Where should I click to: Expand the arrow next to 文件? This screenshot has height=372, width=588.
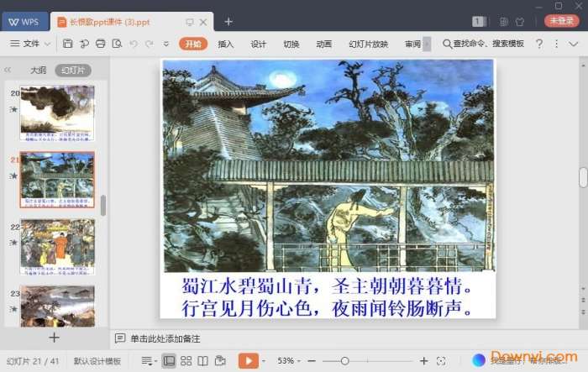coord(48,45)
